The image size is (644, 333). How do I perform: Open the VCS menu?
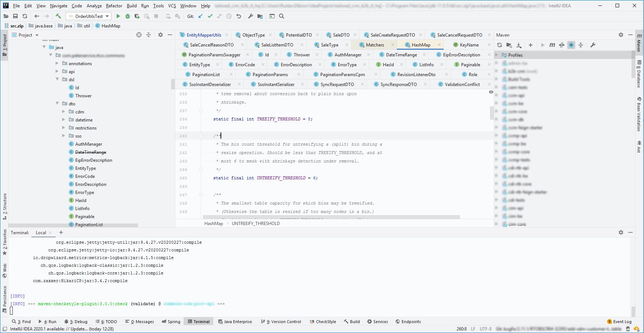click(x=172, y=5)
